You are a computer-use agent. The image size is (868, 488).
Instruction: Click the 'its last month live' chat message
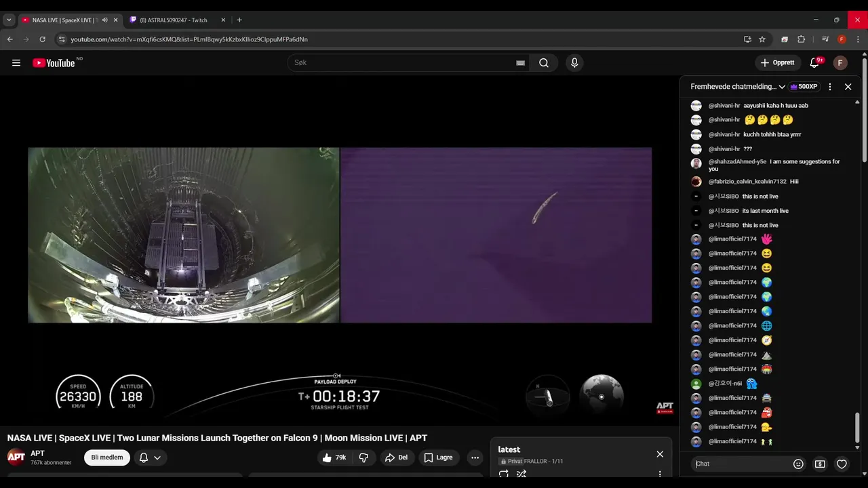point(766,211)
